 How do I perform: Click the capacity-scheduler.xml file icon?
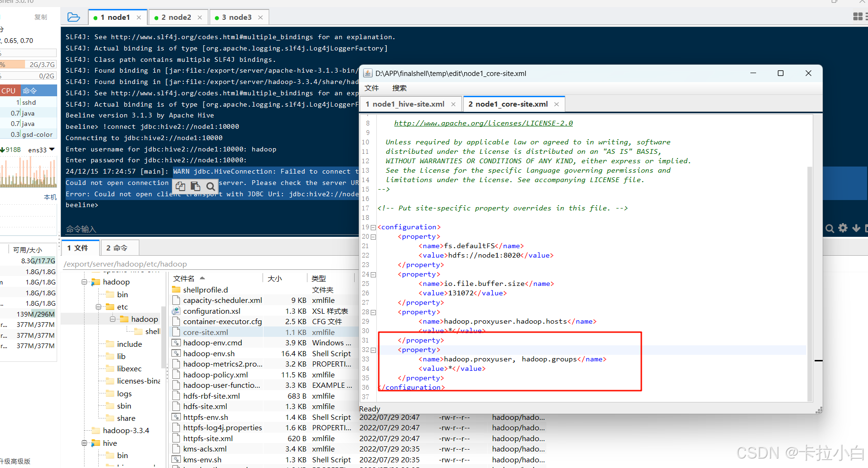[x=176, y=300]
